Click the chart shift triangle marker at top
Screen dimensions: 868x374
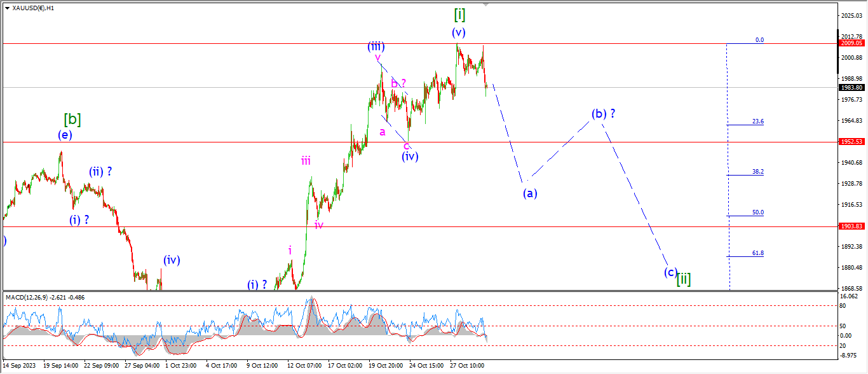(486, 4)
